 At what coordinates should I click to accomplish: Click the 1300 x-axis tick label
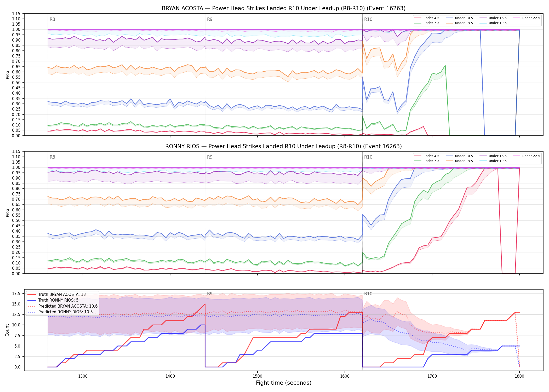click(x=83, y=376)
